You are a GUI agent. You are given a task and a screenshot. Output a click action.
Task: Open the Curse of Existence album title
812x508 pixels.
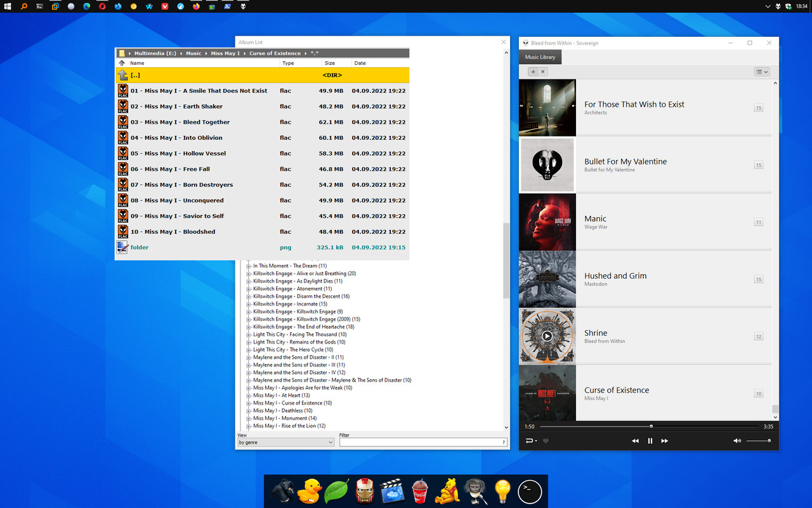click(x=617, y=390)
